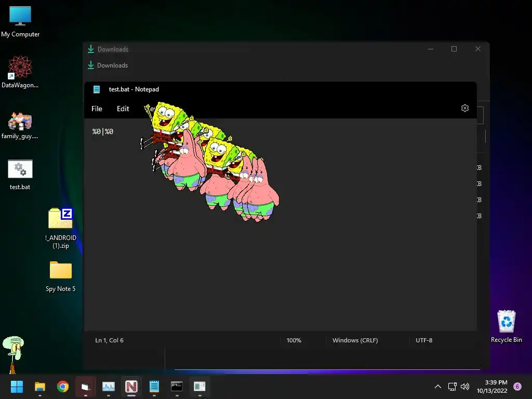Open File Explorer from the taskbar
The image size is (532, 399).
(x=40, y=387)
